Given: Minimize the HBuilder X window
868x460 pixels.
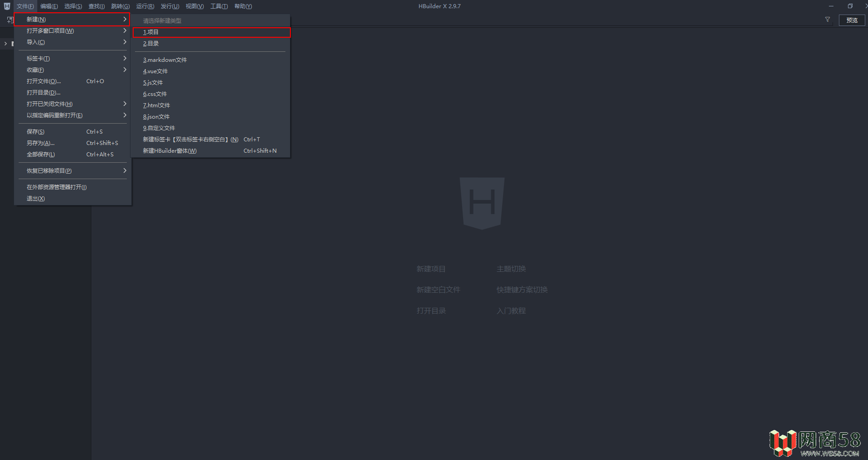Looking at the screenshot, I should (831, 6).
